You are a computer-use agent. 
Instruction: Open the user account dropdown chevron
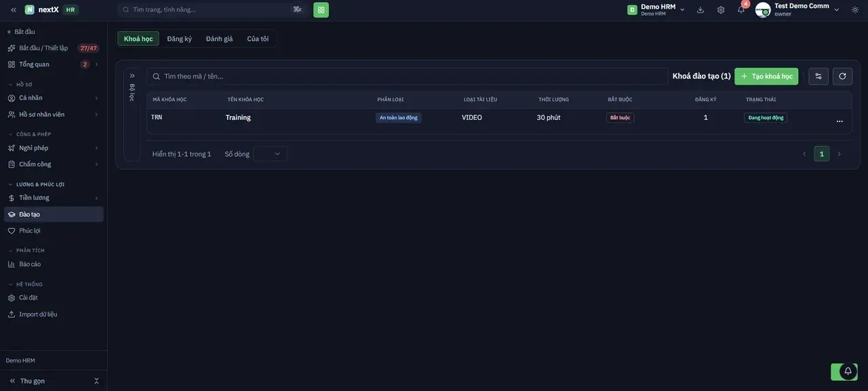coord(836,9)
